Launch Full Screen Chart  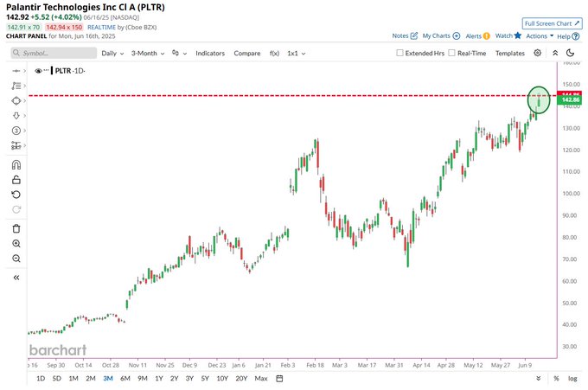point(552,23)
